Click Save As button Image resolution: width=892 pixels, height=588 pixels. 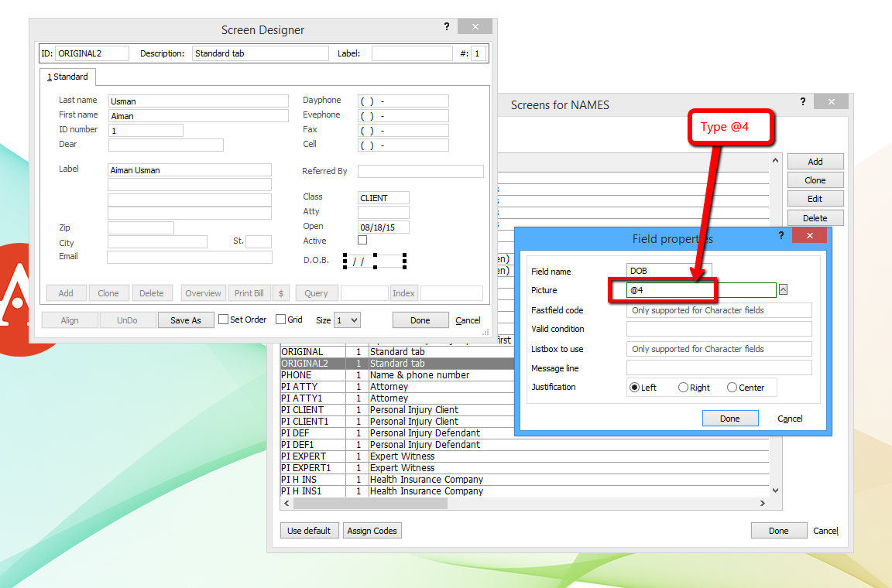pos(186,320)
